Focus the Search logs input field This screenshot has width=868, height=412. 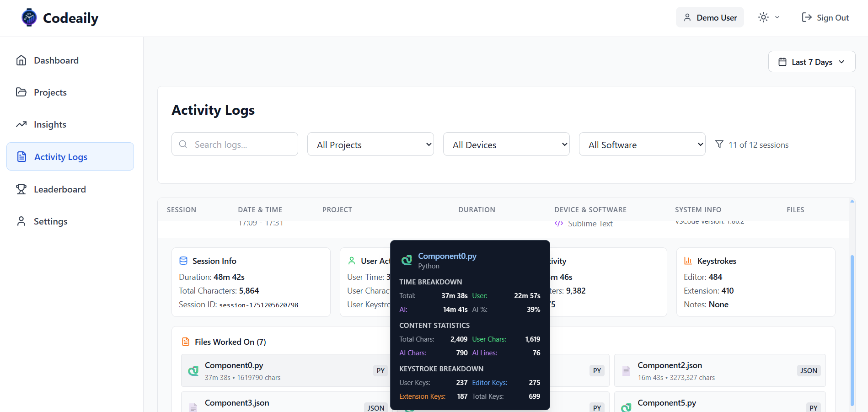(235, 144)
